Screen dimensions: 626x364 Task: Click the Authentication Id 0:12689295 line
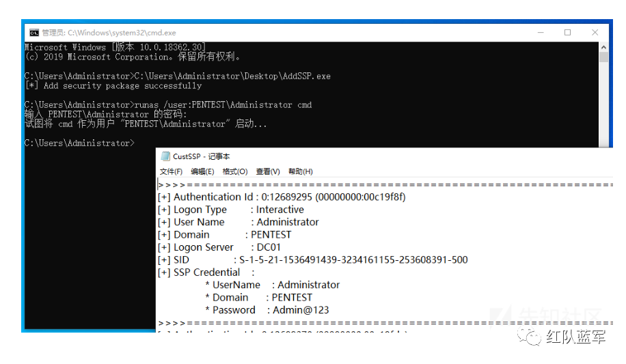pyautogui.click(x=282, y=197)
